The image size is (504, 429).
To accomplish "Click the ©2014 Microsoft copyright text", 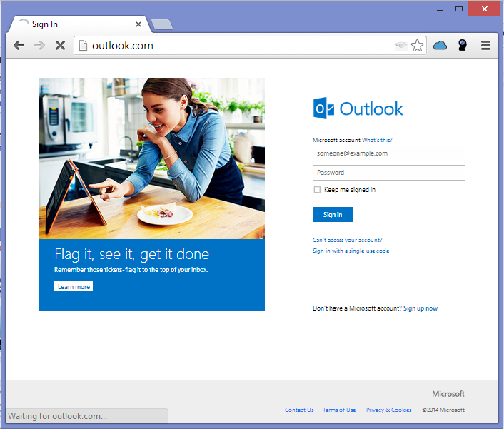I will [x=443, y=410].
